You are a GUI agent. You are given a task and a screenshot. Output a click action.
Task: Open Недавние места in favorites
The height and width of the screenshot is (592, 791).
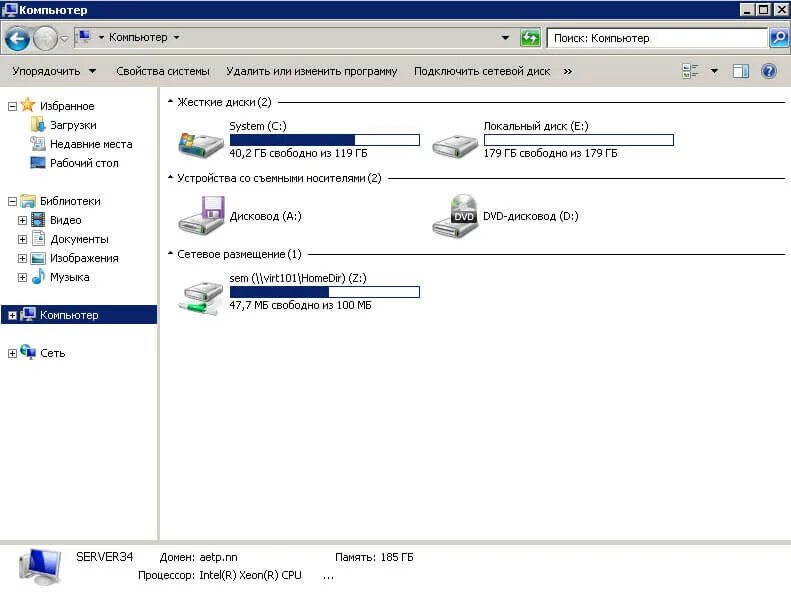(91, 144)
